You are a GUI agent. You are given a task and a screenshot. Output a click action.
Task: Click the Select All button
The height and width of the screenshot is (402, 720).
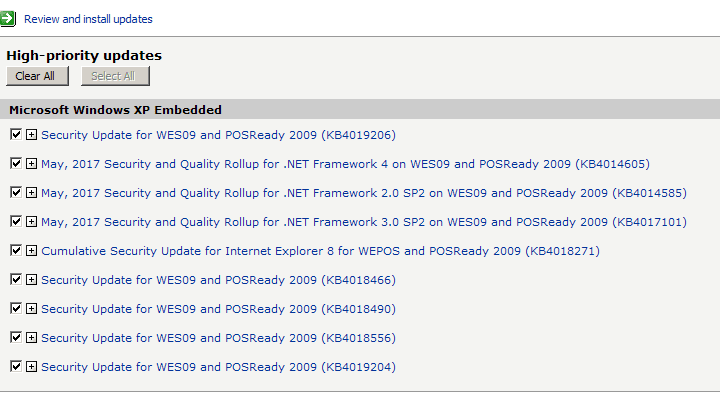(115, 76)
